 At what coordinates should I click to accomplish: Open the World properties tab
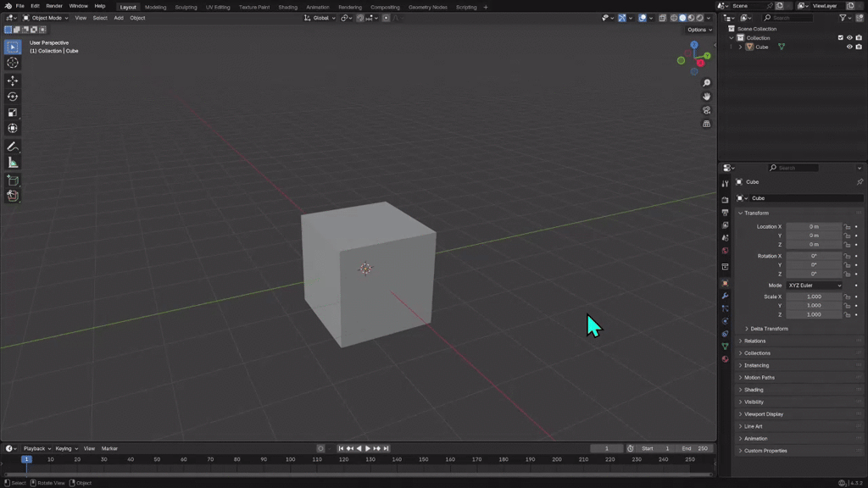726,251
